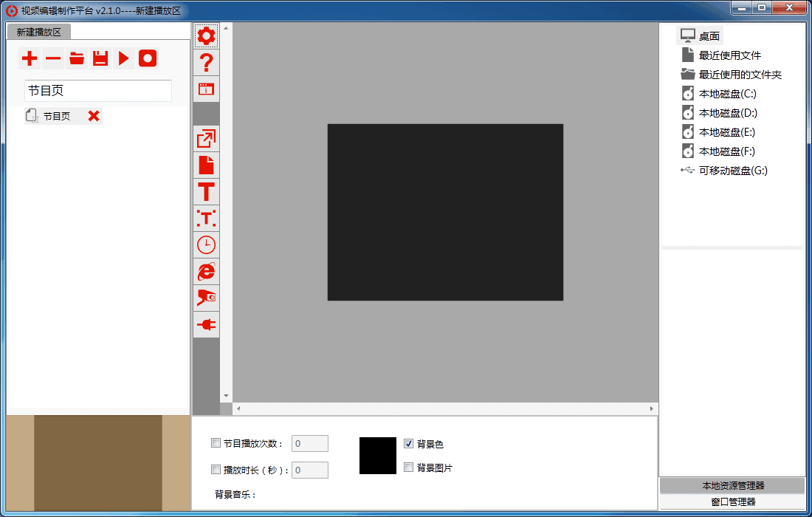This screenshot has width=812, height=517.
Task: Add a web page via the e icon
Action: click(206, 272)
